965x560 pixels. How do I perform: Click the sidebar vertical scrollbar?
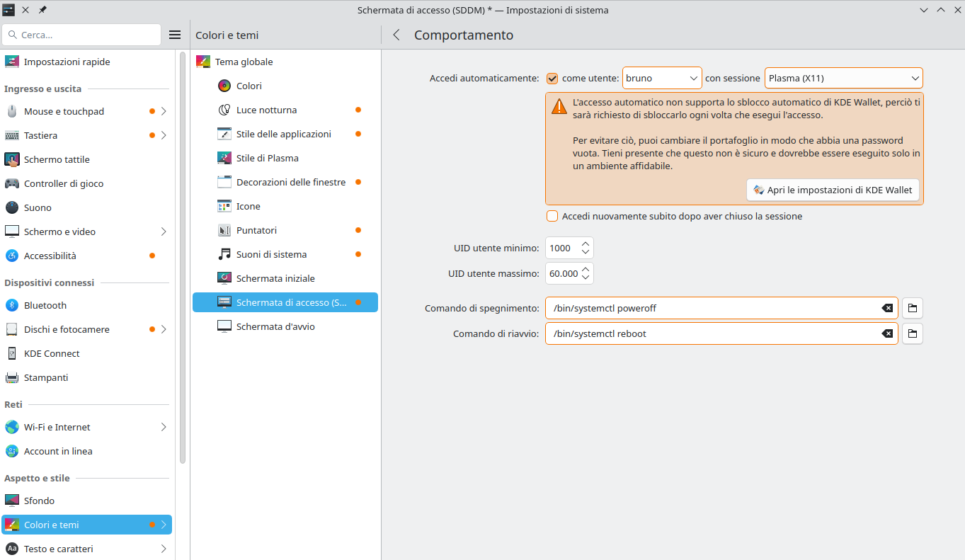[x=183, y=258]
